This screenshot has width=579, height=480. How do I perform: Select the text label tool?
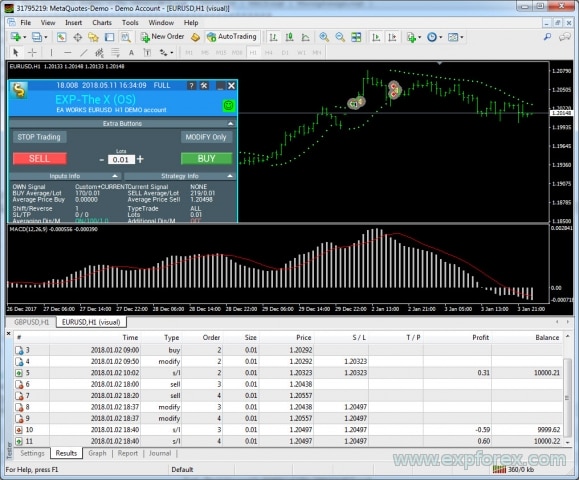pos(147,52)
